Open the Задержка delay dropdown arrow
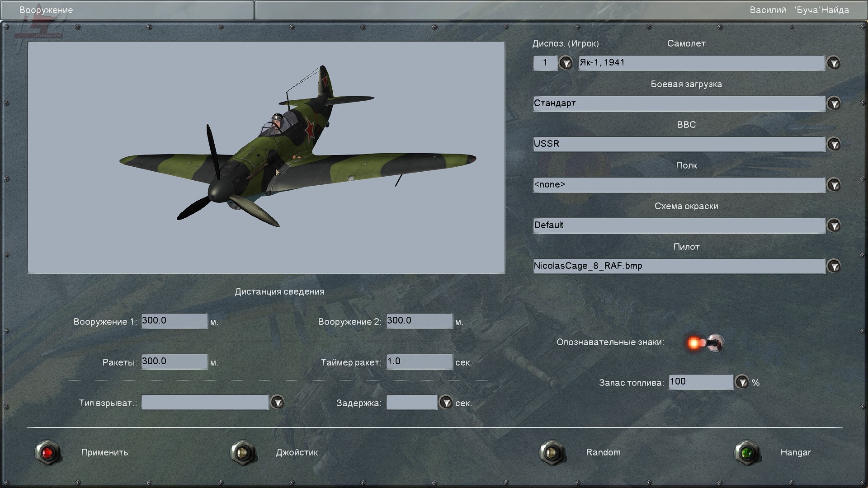868x488 pixels. tap(446, 402)
